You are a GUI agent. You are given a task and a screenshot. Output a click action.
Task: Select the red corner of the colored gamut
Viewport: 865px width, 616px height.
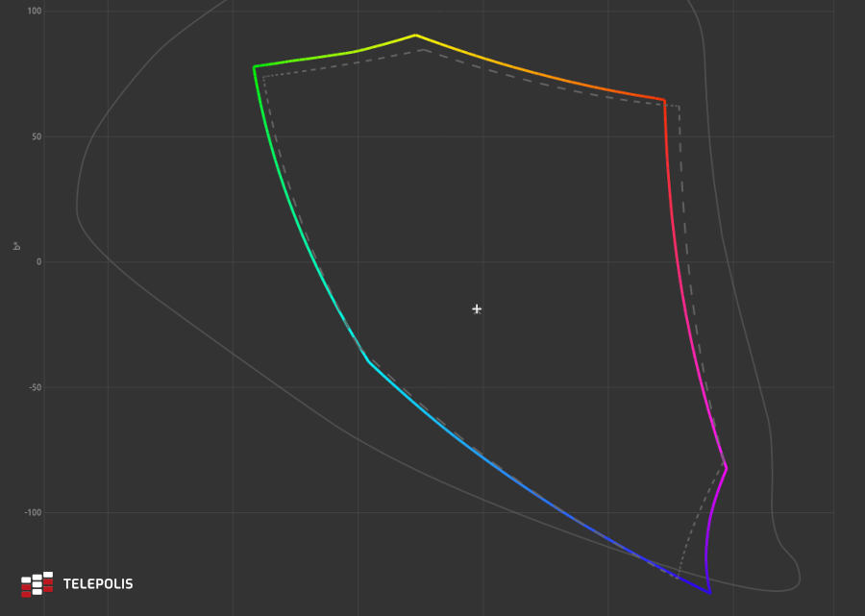(x=664, y=99)
